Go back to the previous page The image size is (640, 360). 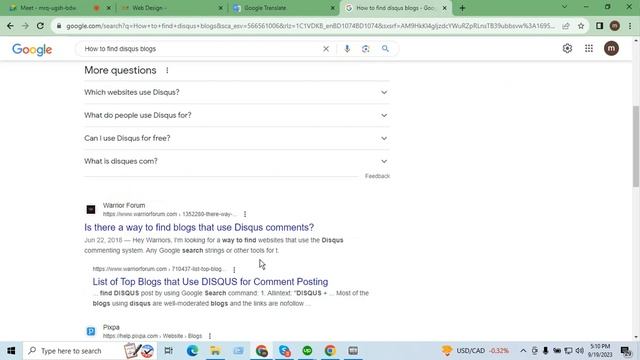click(10, 26)
